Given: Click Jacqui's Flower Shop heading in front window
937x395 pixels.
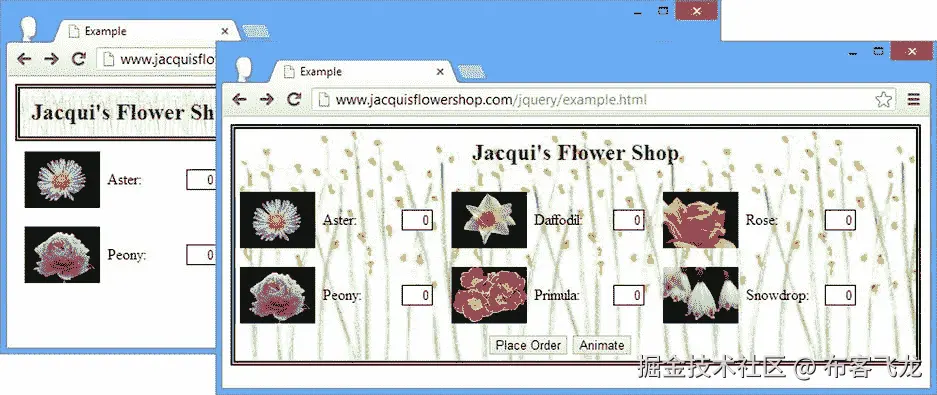Looking at the screenshot, I should 575,153.
